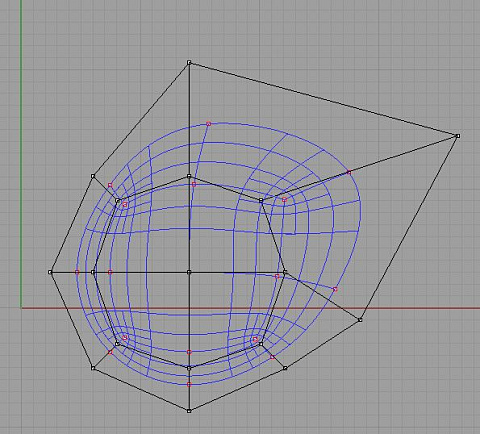The image size is (480, 434).
Task: Click the red horizontal axis line
Action: pyautogui.click(x=251, y=308)
